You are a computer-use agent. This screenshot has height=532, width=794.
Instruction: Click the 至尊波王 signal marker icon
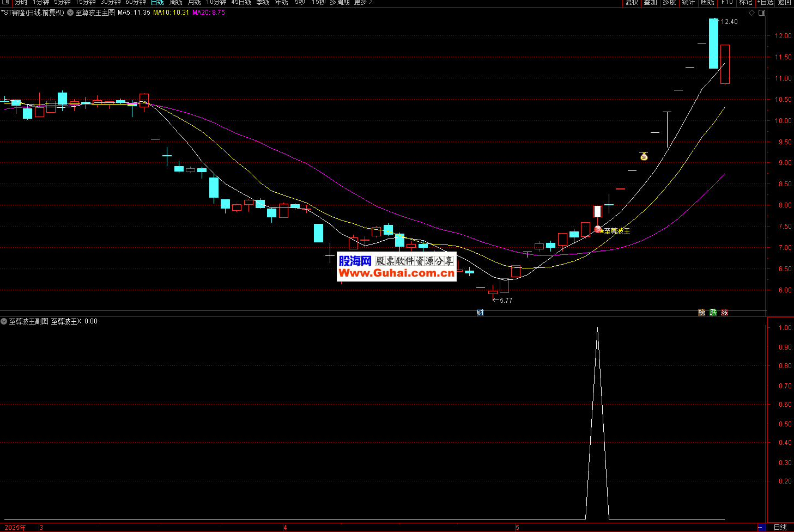(598, 229)
